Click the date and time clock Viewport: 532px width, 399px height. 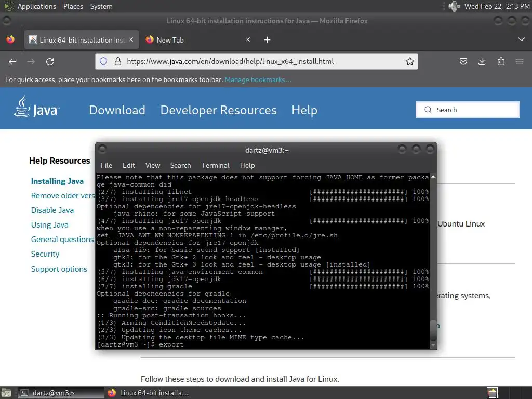tap(497, 6)
